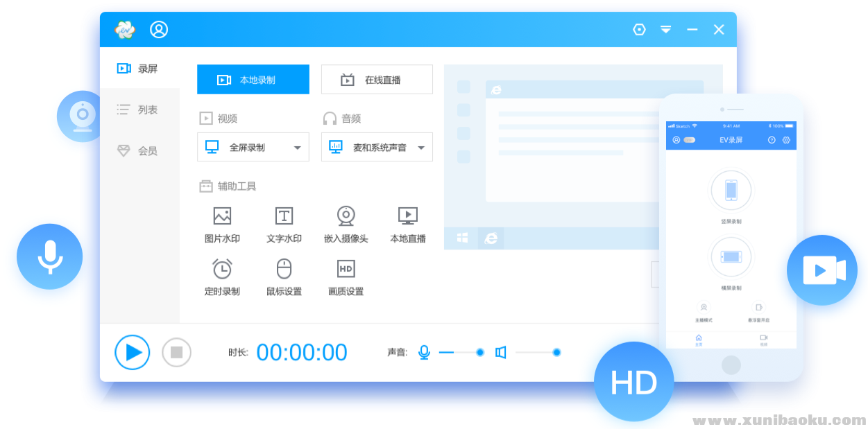Click the user account icon in title bar

pyautogui.click(x=159, y=29)
